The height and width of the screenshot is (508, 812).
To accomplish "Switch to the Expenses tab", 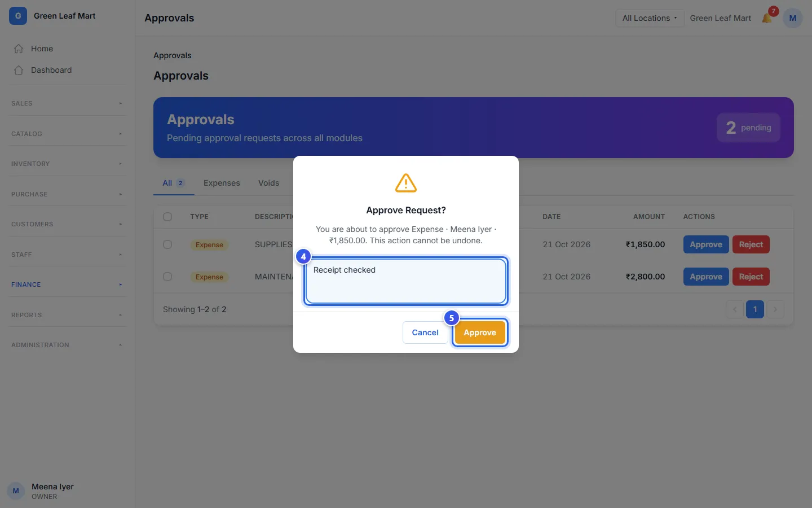I will [x=222, y=183].
